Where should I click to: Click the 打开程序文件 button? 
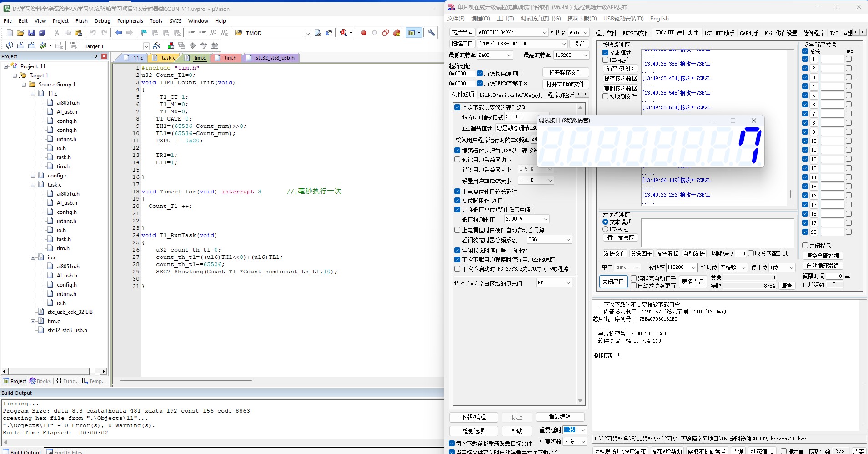(x=565, y=73)
